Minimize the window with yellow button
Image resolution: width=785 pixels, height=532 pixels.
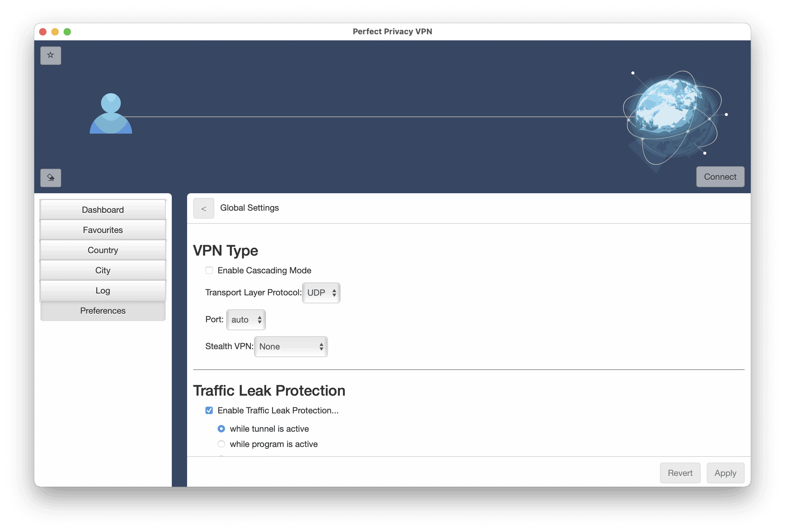point(55,32)
